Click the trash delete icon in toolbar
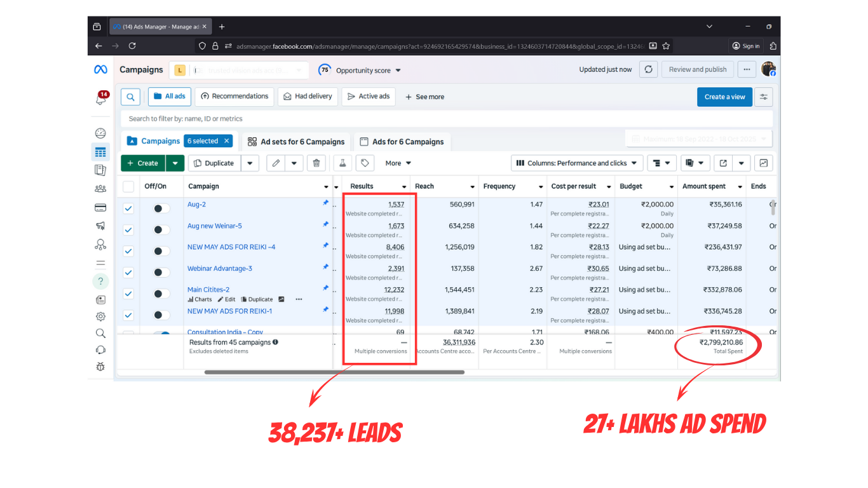 click(x=316, y=163)
